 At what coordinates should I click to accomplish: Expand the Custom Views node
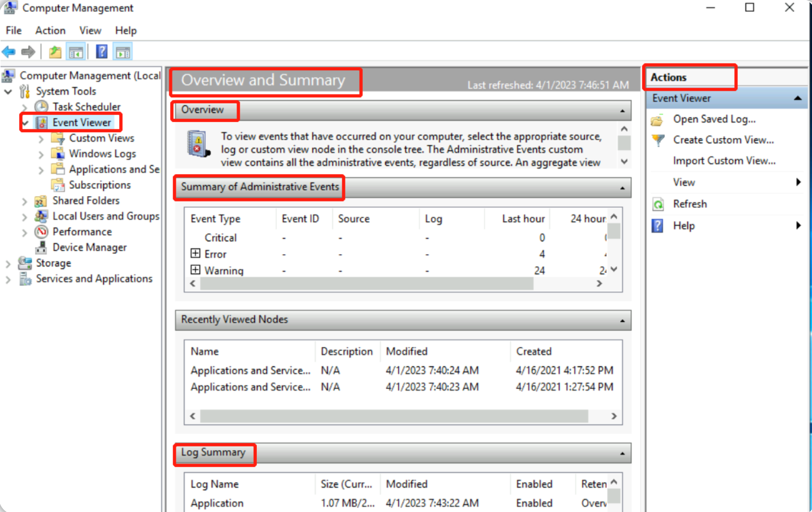click(41, 139)
